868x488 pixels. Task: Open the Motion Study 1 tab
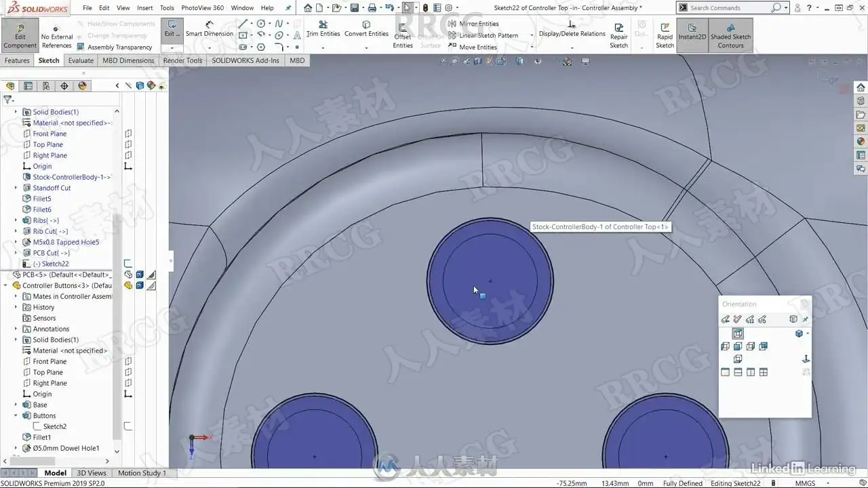pyautogui.click(x=142, y=473)
